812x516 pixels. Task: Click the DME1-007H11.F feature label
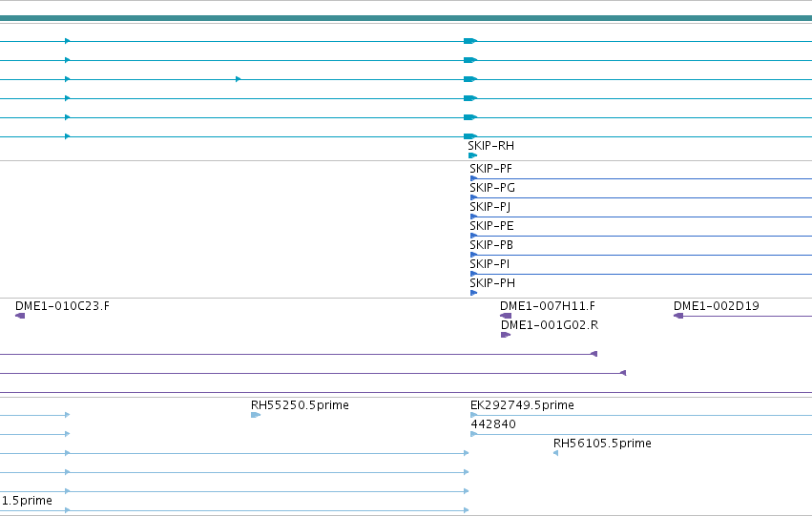pyautogui.click(x=548, y=306)
